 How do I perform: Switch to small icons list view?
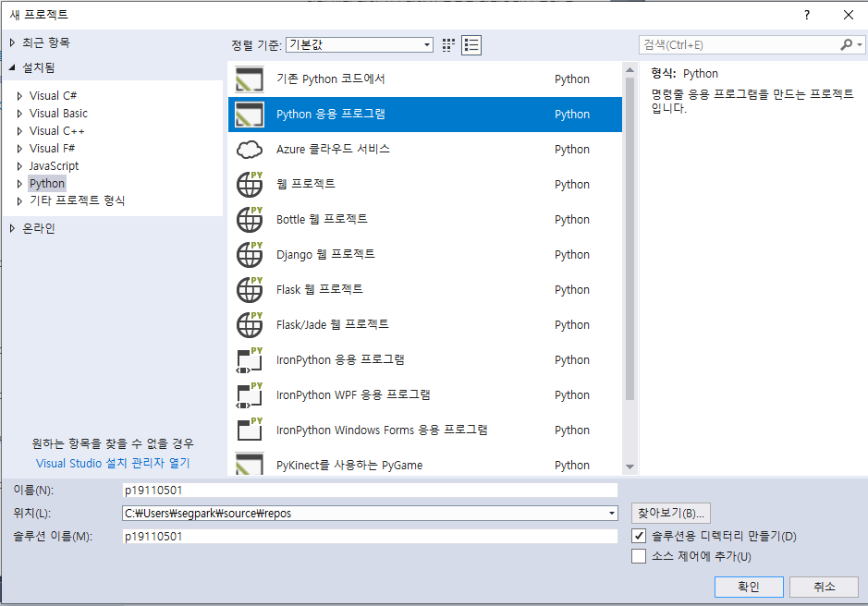pos(471,45)
